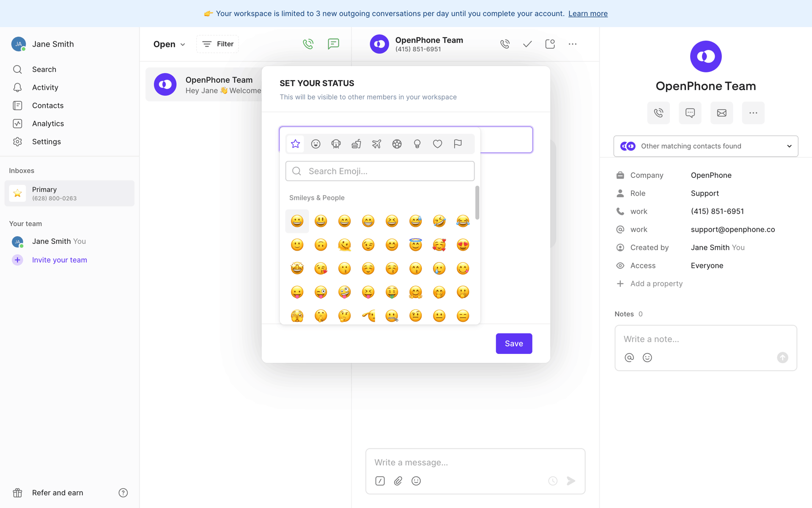Pick the star-struck emoji

297,268
